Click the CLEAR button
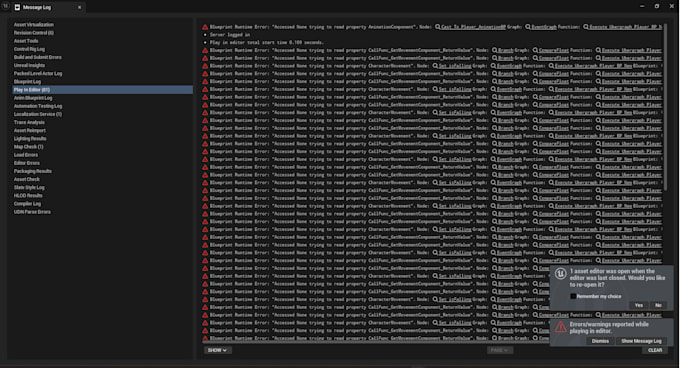 [x=655, y=350]
